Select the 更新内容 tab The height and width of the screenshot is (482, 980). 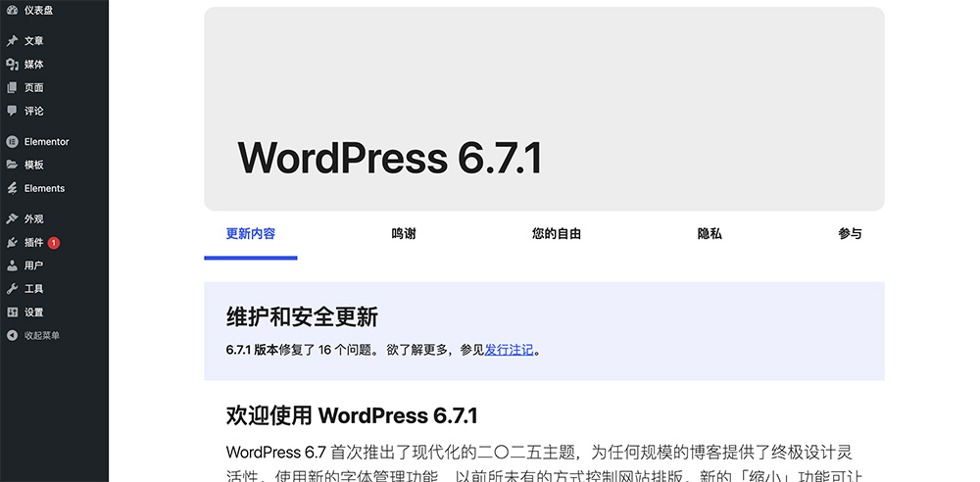(x=251, y=234)
